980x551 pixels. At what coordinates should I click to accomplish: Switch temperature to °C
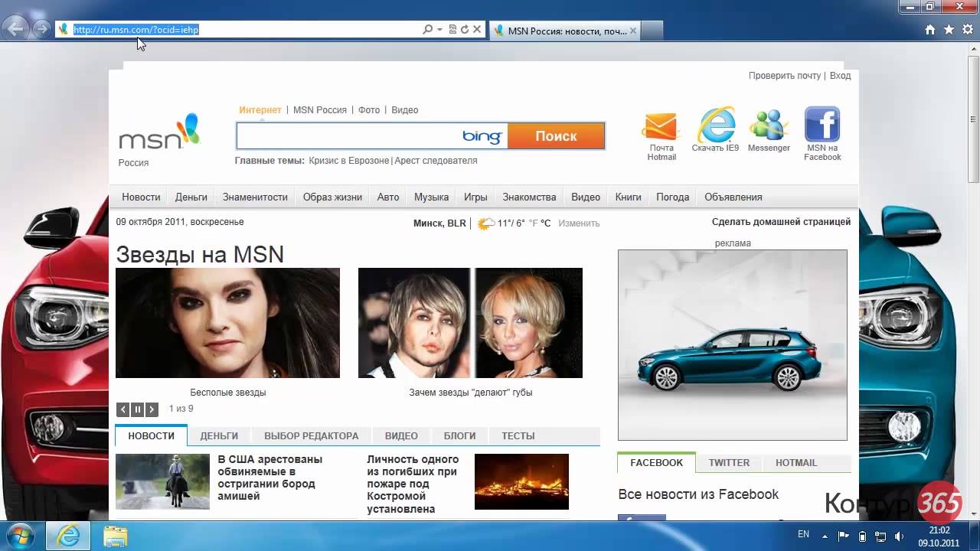pyautogui.click(x=545, y=223)
